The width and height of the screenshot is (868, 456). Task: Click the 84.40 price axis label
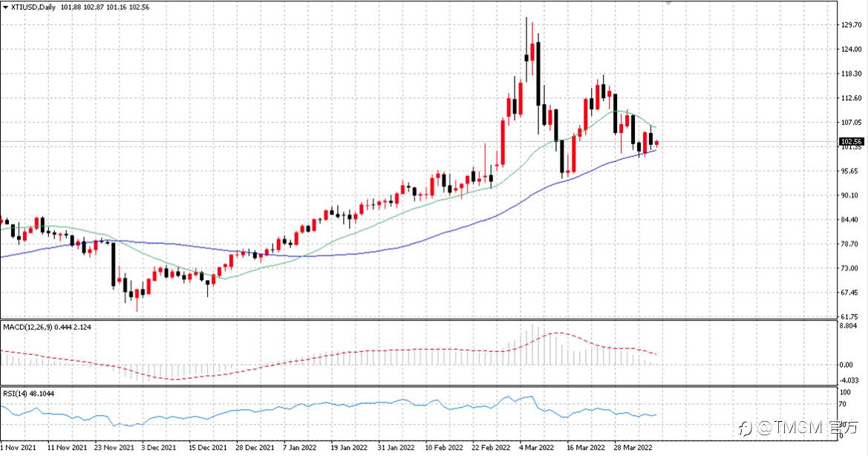click(x=850, y=220)
